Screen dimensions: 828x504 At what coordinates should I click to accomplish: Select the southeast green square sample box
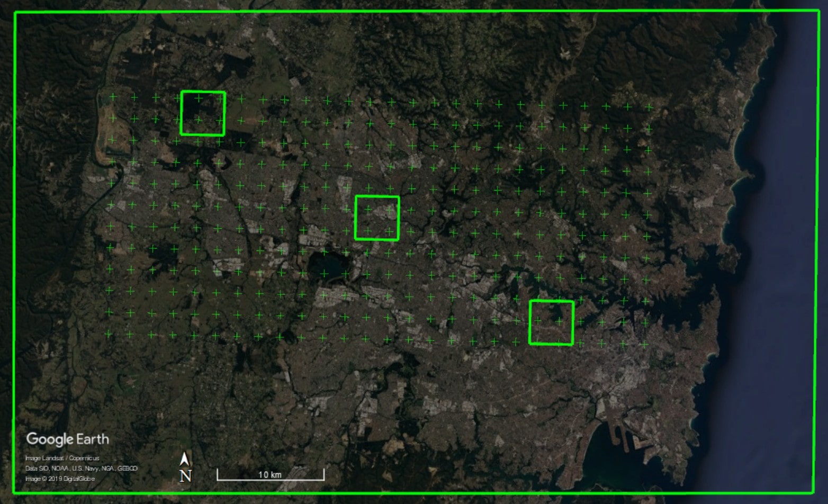pos(551,322)
